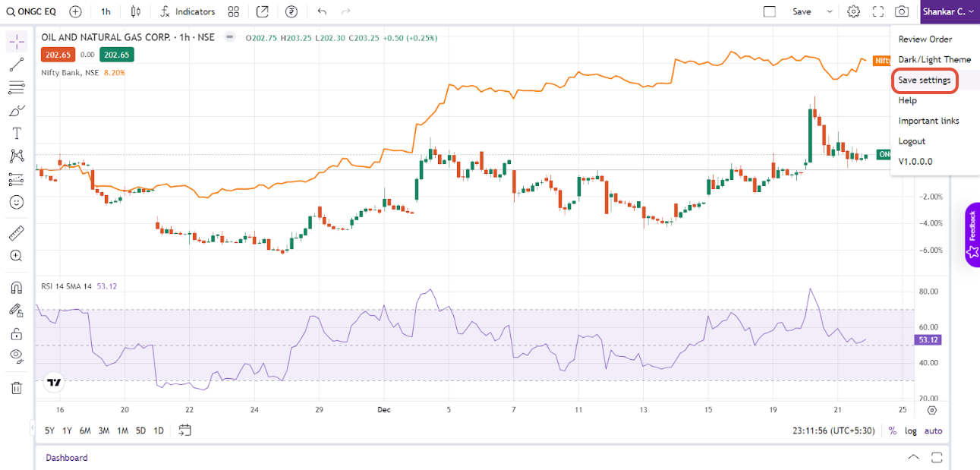Toggle the auto scale
Viewport: 980px width, 470px height.
point(934,431)
